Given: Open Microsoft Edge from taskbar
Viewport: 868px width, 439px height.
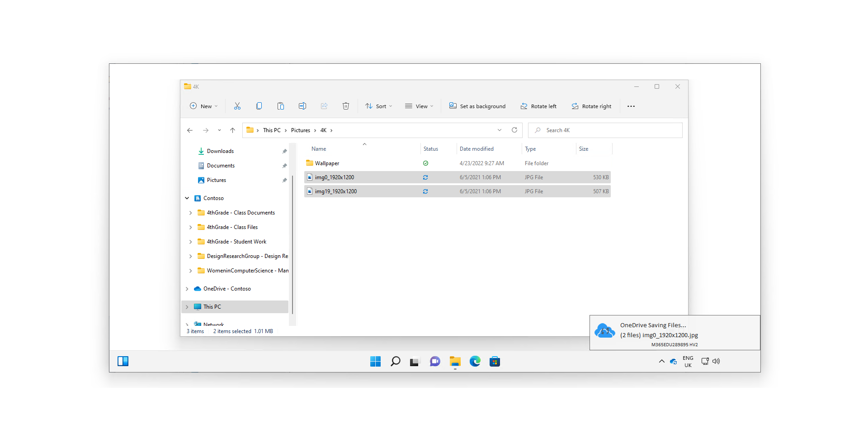Looking at the screenshot, I should pos(475,361).
